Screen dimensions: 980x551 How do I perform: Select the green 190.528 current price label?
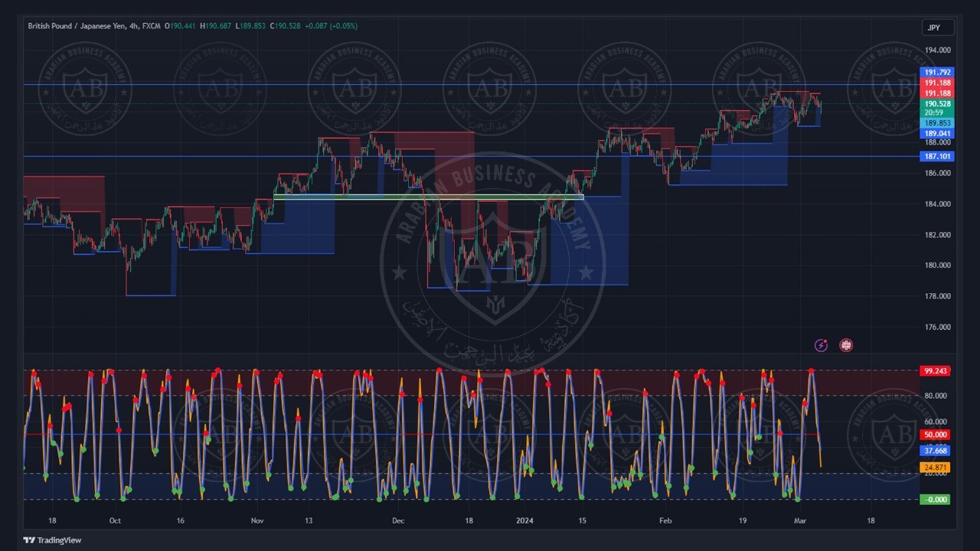[937, 103]
